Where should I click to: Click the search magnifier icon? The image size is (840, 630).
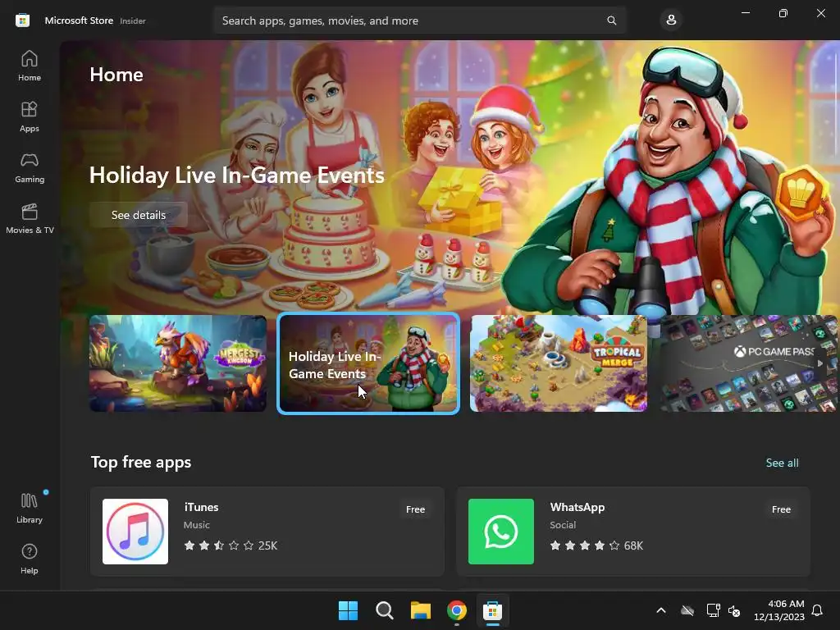coord(611,21)
